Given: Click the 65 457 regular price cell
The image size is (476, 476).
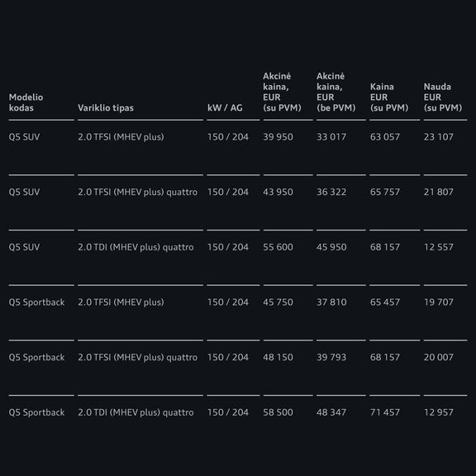Looking at the screenshot, I should click(384, 302).
